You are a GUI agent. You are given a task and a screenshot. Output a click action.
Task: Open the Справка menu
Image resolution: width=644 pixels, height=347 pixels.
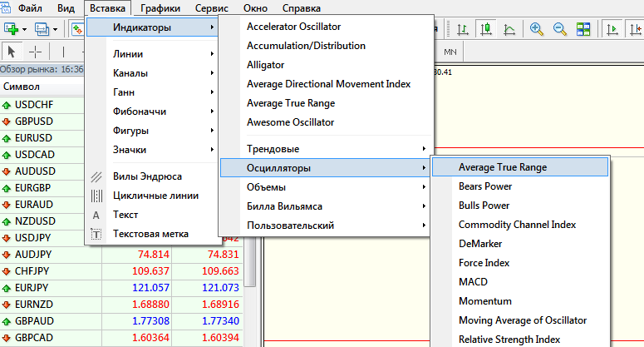pyautogui.click(x=302, y=7)
